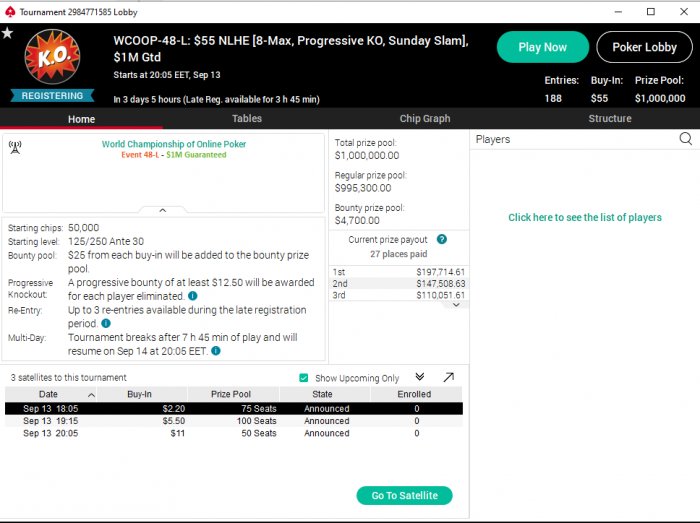Select the Sep 13 20:05 satellite row

point(234,433)
